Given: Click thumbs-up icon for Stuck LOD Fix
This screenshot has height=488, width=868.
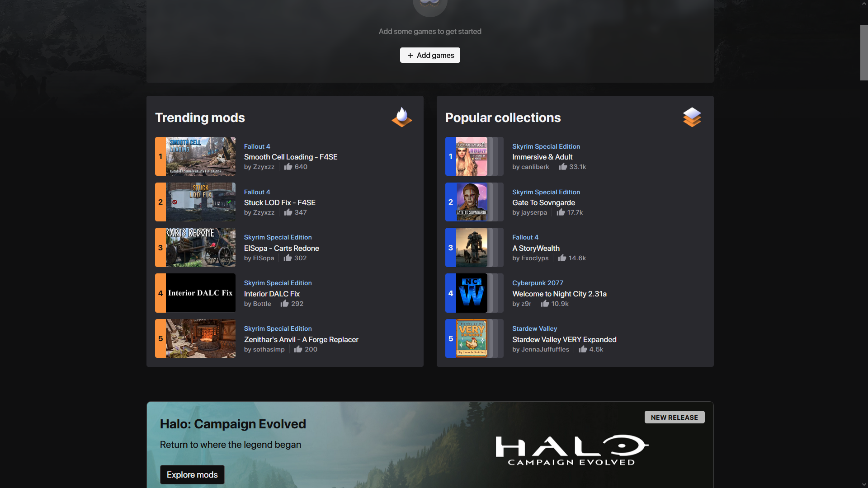Looking at the screenshot, I should click(x=288, y=212).
